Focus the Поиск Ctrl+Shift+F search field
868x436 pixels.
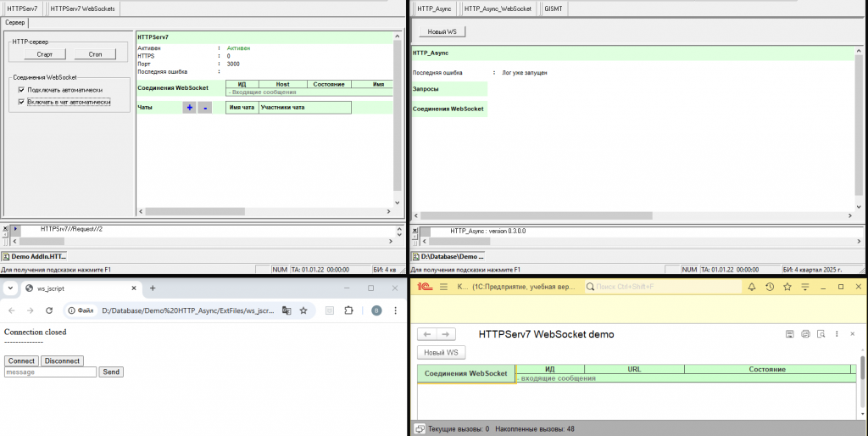[663, 287]
